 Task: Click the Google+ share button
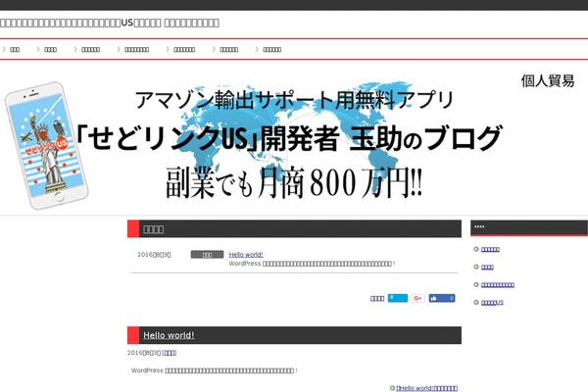coord(417,298)
